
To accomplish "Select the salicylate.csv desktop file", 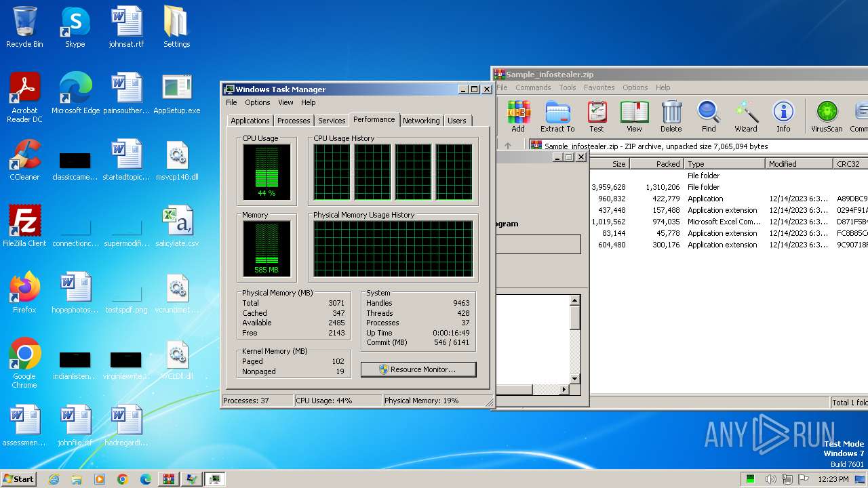I will coord(176,226).
